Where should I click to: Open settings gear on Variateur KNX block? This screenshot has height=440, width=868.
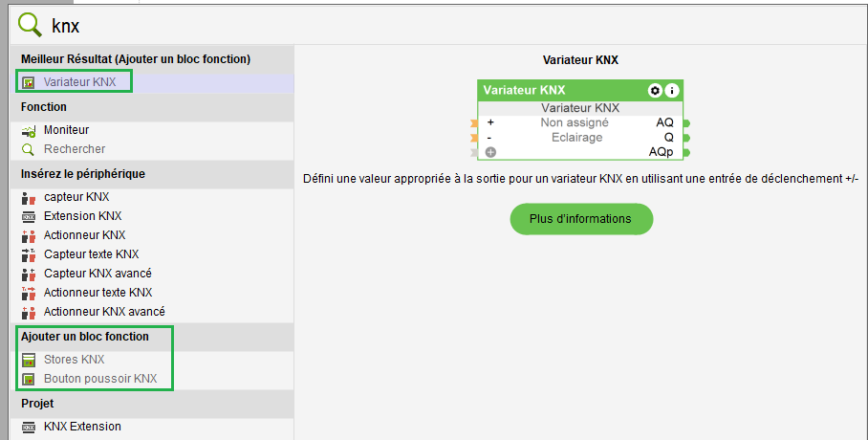655,90
